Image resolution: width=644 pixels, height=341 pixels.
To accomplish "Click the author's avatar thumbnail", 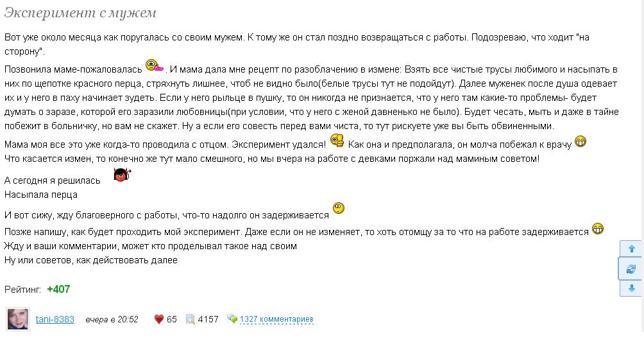I will click(x=18, y=319).
